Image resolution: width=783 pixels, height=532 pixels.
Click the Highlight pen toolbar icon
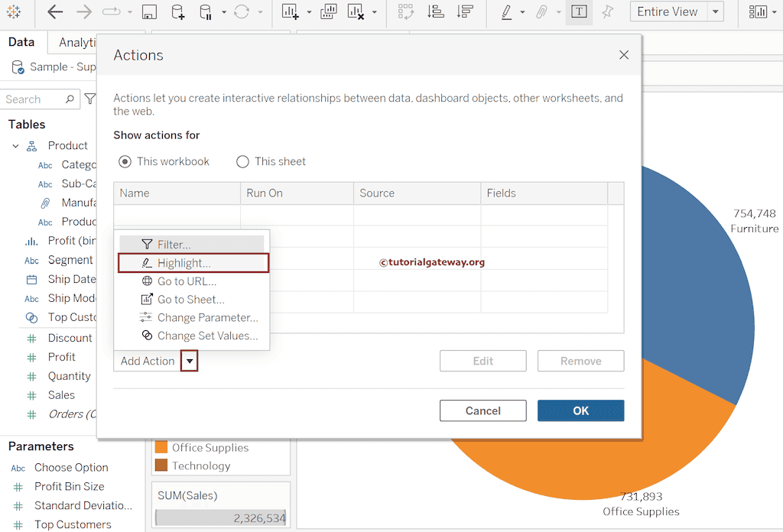click(506, 12)
